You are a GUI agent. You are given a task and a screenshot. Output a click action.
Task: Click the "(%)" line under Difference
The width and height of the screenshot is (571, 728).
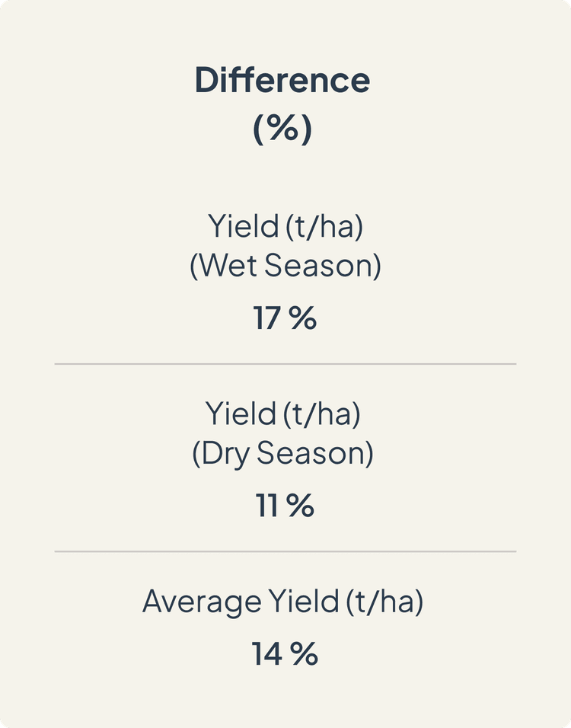(x=282, y=129)
